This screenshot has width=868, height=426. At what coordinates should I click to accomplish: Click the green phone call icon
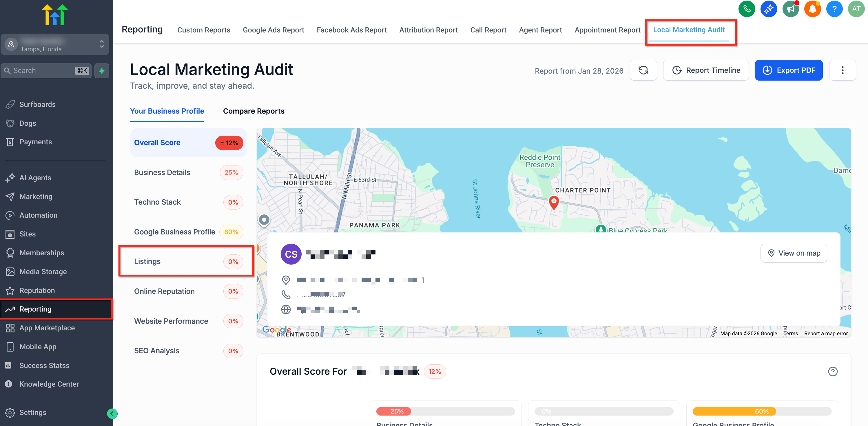coord(746,9)
